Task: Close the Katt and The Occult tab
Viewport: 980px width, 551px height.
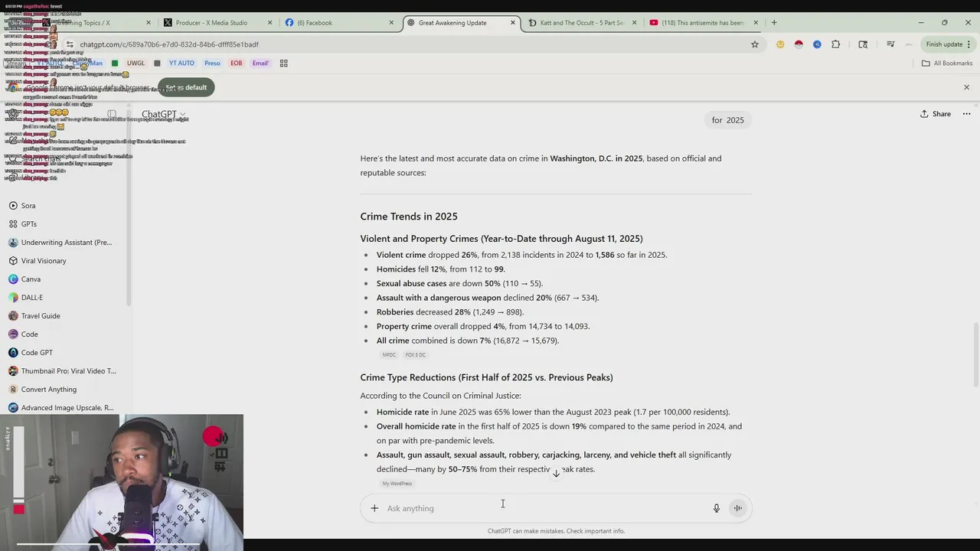Action: click(635, 23)
